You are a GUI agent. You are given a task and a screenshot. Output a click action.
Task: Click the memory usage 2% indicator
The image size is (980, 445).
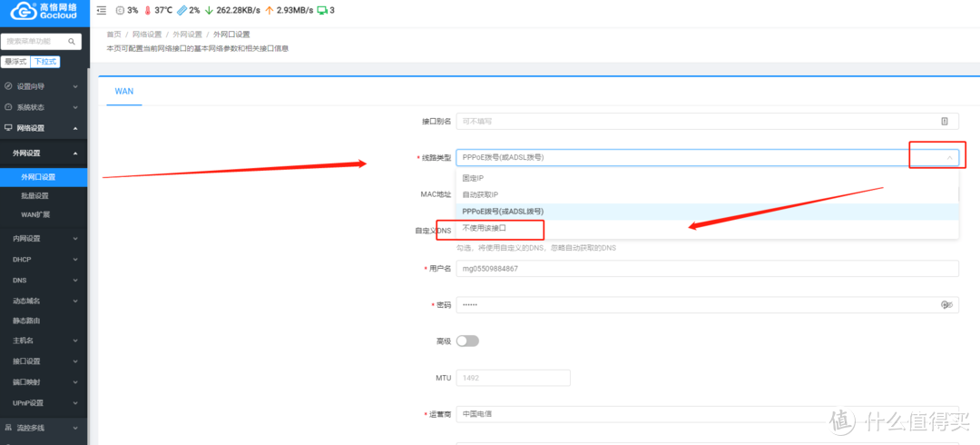[x=188, y=11]
